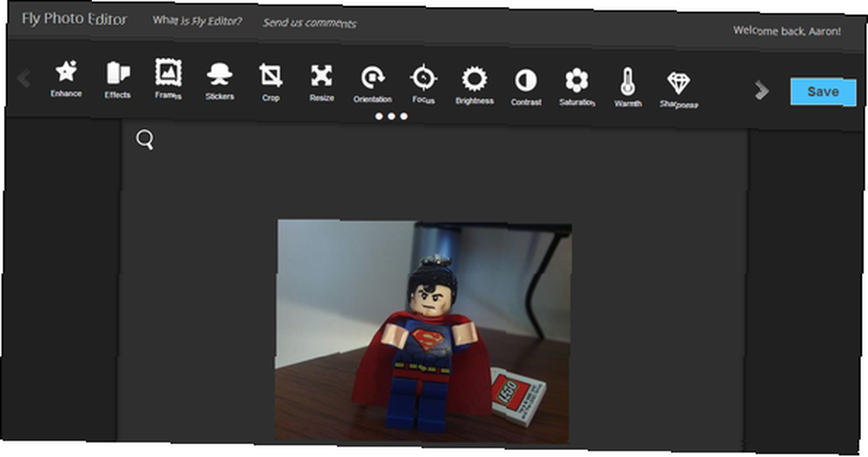Viewport: 868px width, 457px height.
Task: Open the Focus tool
Action: point(424,85)
